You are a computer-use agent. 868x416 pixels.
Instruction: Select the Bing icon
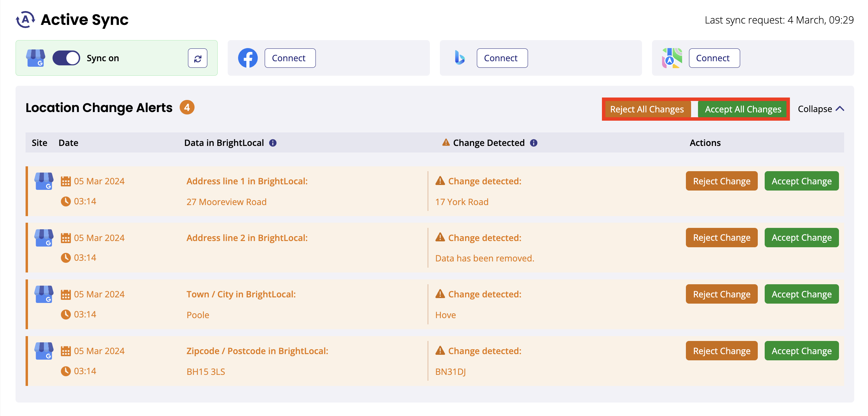(x=460, y=58)
